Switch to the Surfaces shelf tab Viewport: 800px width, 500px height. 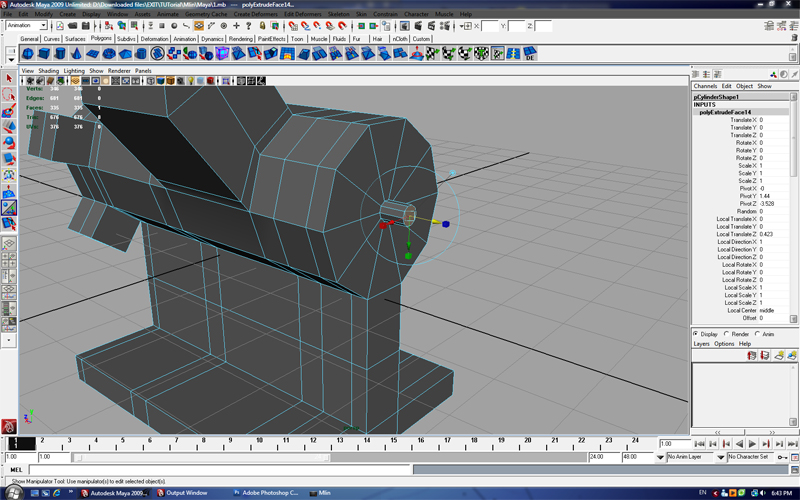[x=76, y=39]
